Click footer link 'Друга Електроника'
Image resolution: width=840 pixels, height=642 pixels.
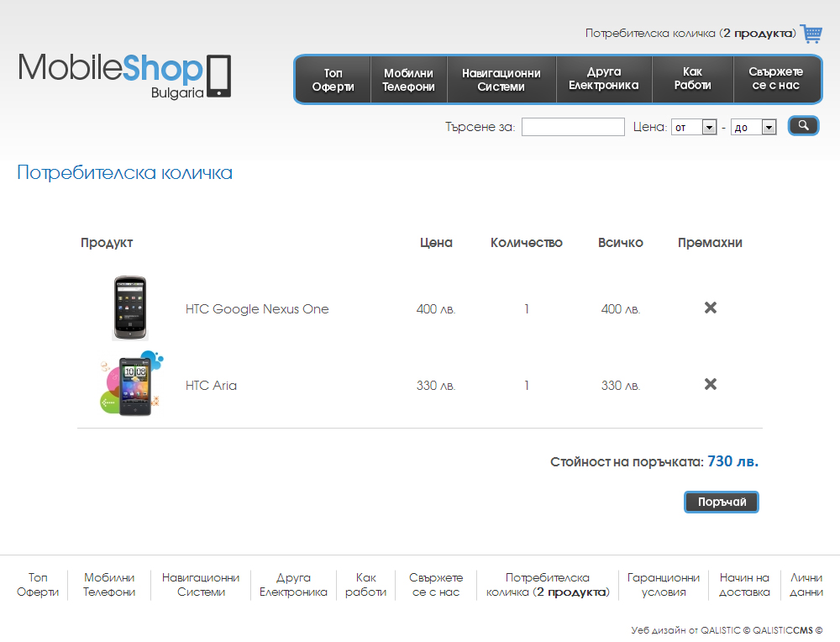293,585
